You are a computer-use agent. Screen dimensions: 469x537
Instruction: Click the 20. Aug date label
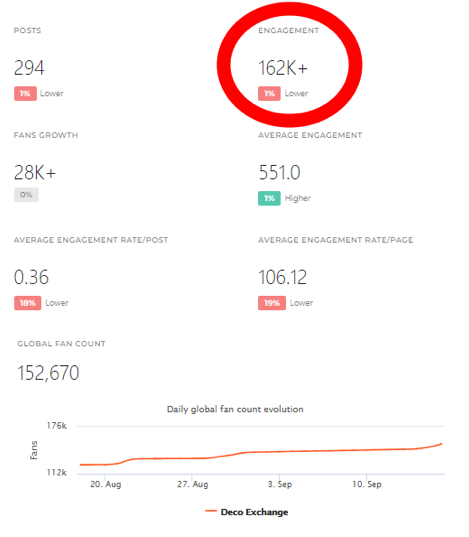click(106, 484)
